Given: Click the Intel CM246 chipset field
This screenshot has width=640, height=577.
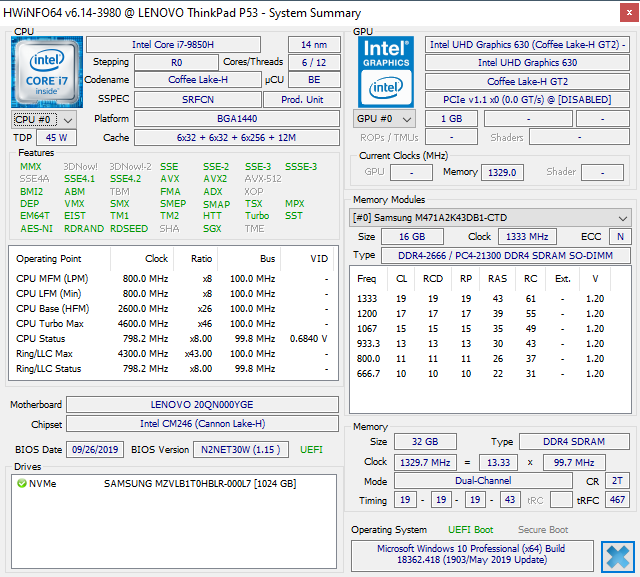Looking at the screenshot, I should point(203,424).
